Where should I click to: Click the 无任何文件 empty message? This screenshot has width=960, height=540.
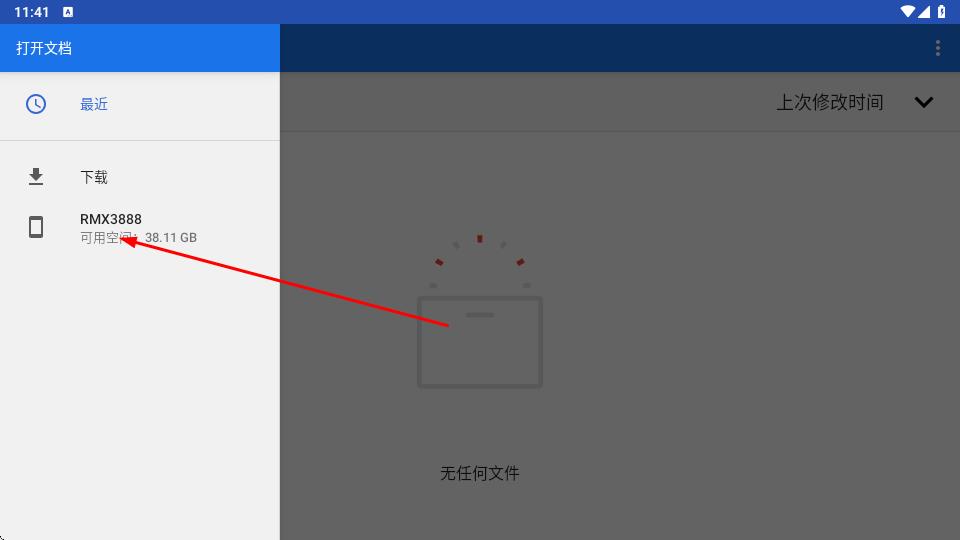(479, 473)
